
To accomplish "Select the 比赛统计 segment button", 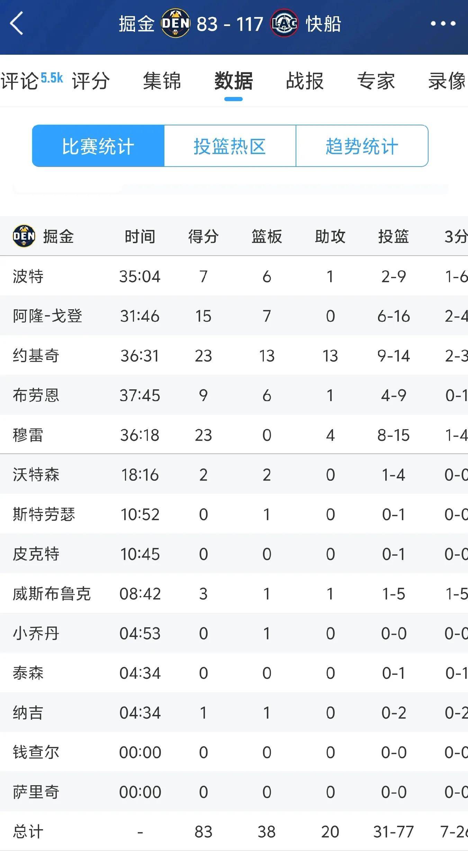I will point(98,146).
